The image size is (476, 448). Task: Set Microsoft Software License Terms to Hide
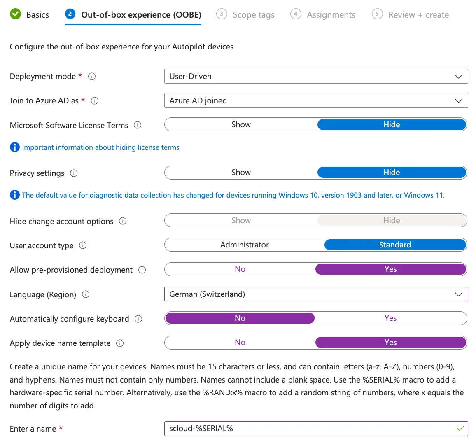392,124
